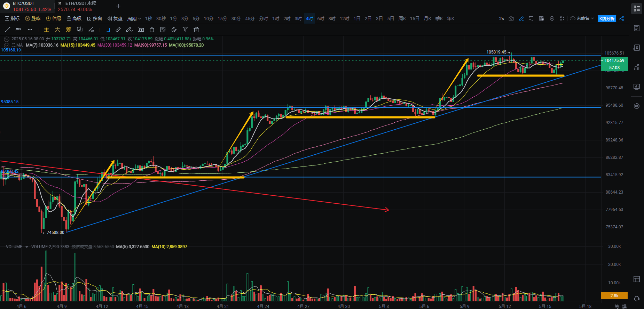Take a chart screenshot with camera icon
644x309 pixels.
[x=511, y=18]
